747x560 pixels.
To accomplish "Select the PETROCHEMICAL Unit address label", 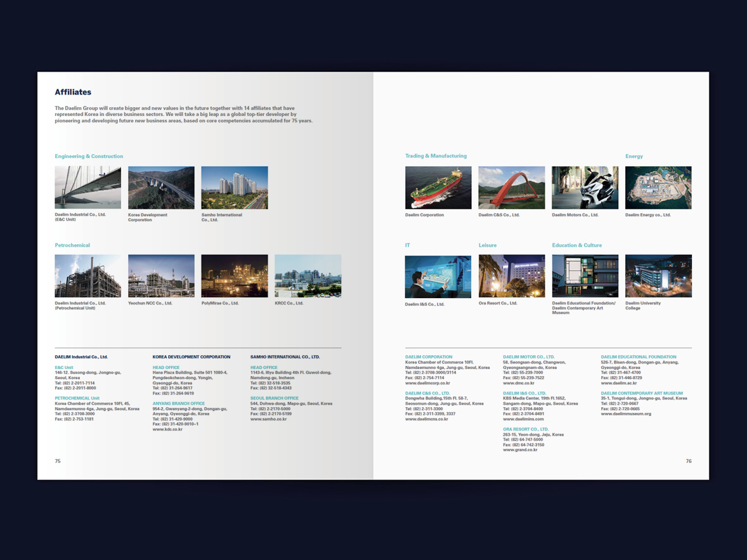I will (77, 398).
